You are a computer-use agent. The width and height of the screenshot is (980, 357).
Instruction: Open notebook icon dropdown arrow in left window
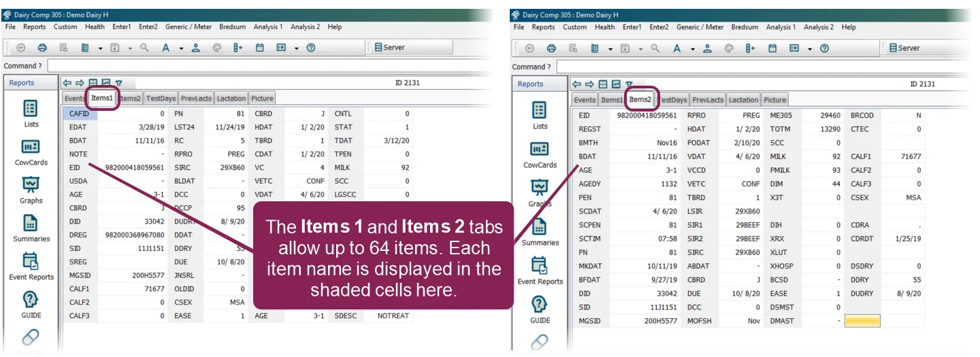(100, 48)
